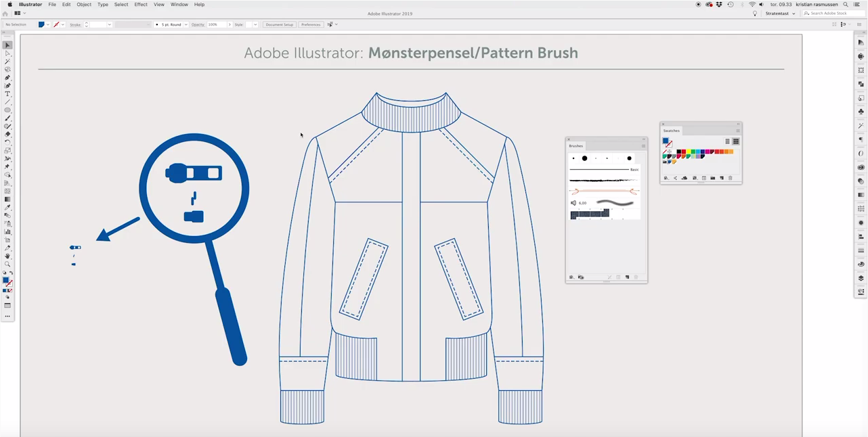Open the 5 pt. Round brush dropdown
The image size is (868, 437).
coord(186,25)
